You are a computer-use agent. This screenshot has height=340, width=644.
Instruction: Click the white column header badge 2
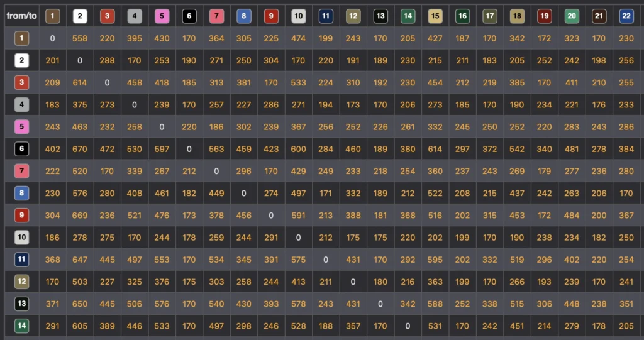coord(80,16)
